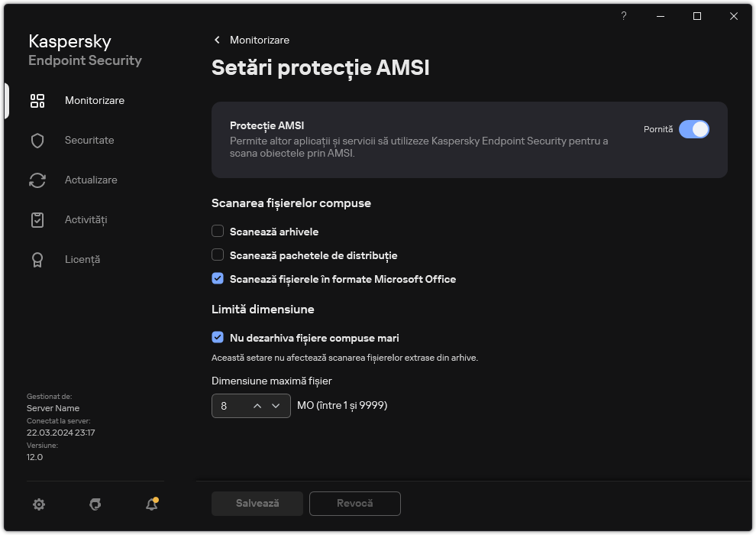Enable the Scanează arhivele checkbox
756x535 pixels.
pyautogui.click(x=218, y=231)
